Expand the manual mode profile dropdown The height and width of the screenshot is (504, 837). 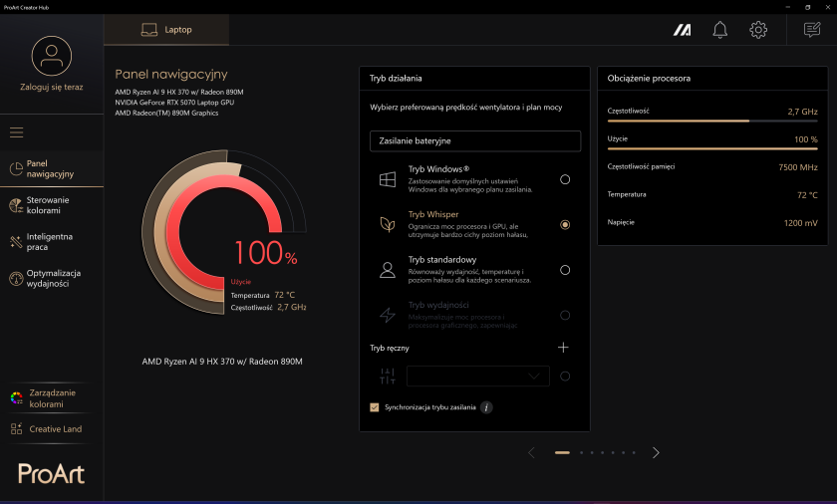477,376
